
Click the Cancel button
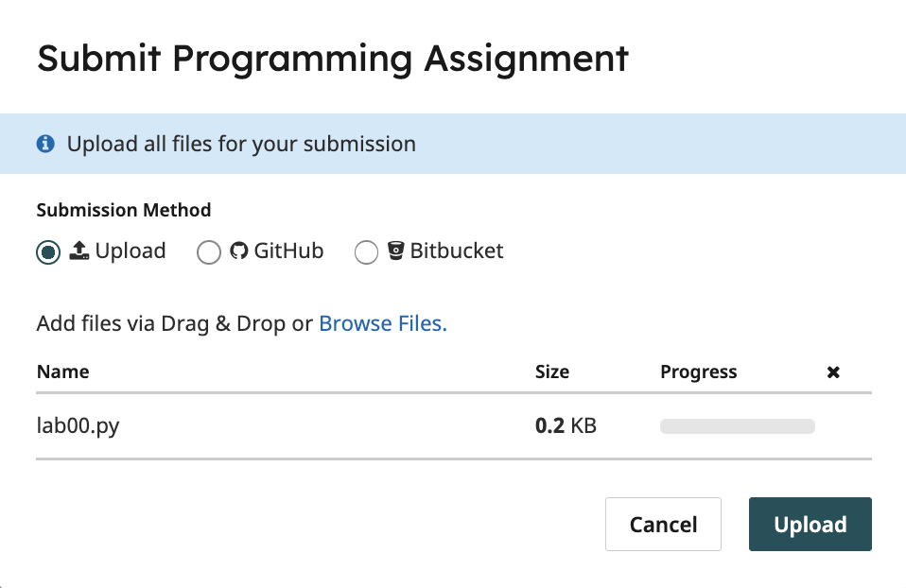click(663, 524)
